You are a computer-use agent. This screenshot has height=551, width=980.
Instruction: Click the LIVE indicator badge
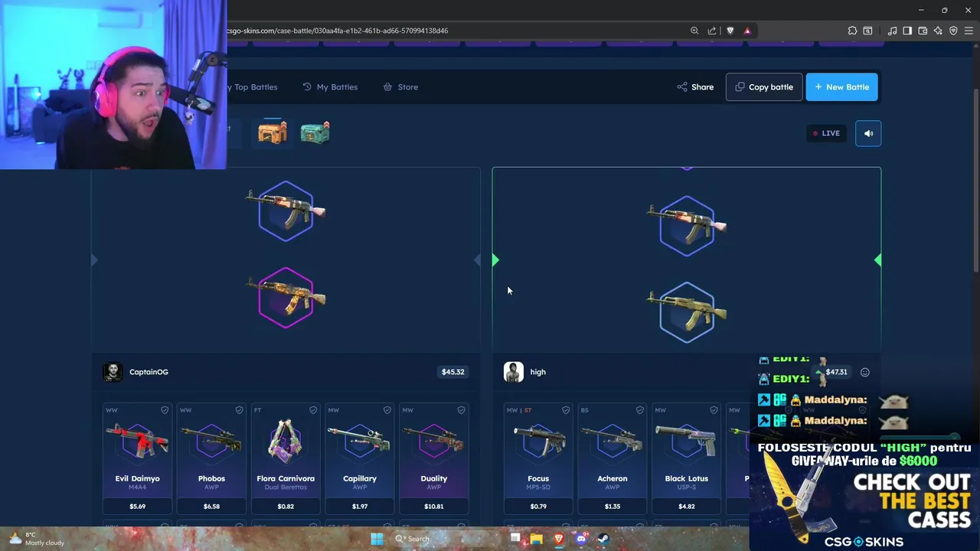click(826, 133)
